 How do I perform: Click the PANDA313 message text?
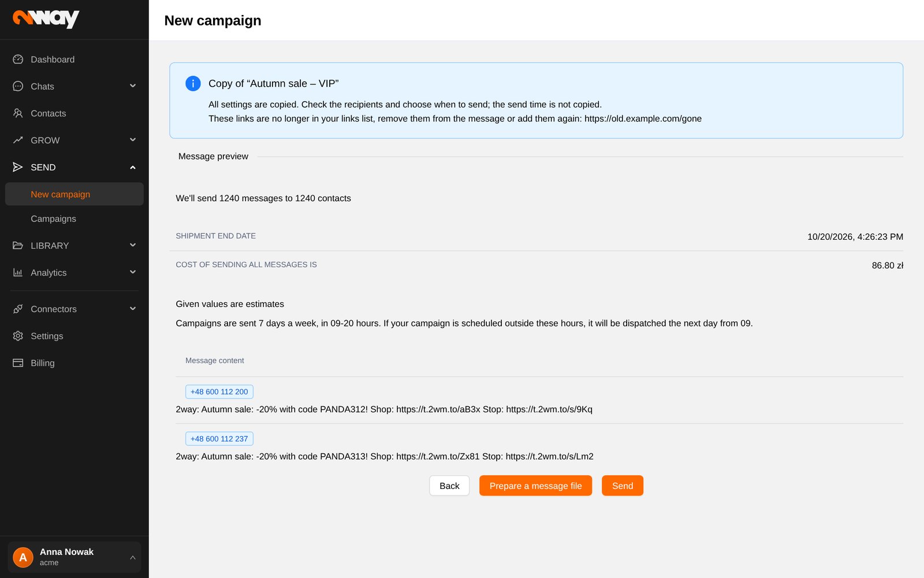pos(385,456)
